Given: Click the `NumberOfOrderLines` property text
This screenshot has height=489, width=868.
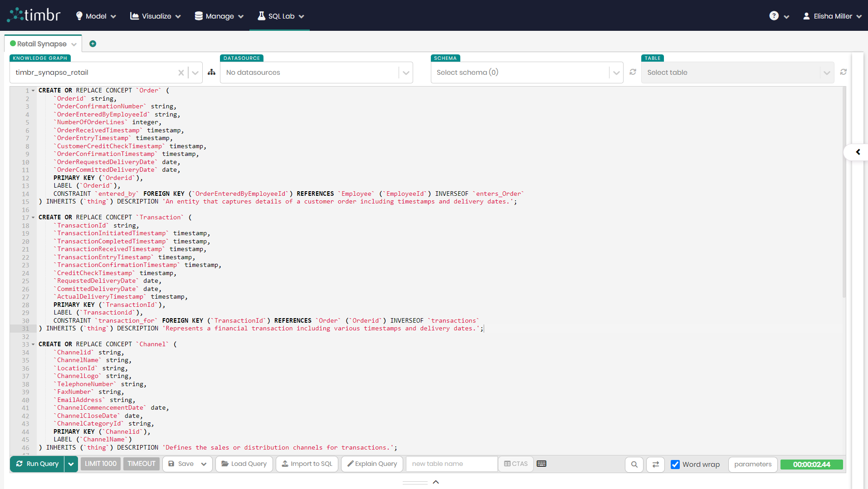Looking at the screenshot, I should point(91,122).
